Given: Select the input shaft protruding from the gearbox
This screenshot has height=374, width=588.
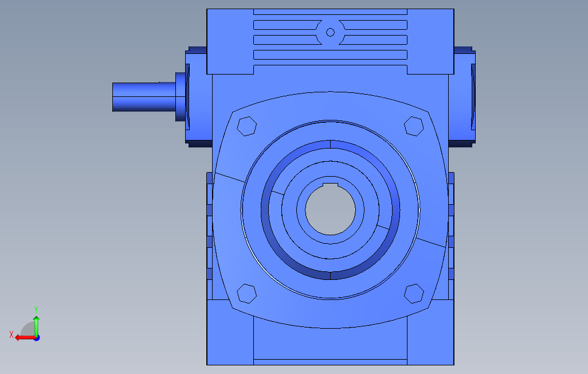Looking at the screenshot, I should (144, 97).
